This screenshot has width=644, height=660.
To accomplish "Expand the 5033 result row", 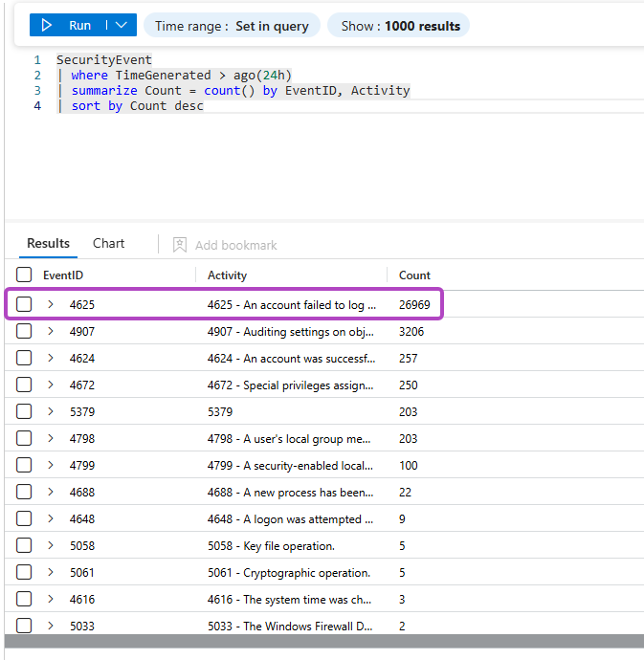I will pyautogui.click(x=51, y=626).
